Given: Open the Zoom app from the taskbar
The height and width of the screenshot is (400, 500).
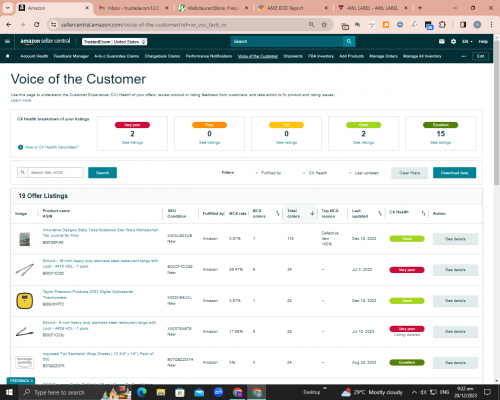Looking at the screenshot, I should click(x=218, y=392).
